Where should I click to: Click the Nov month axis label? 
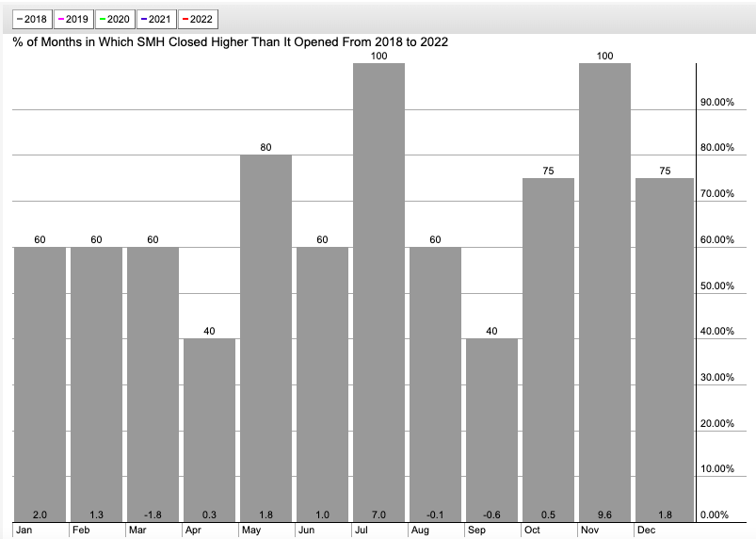pos(589,530)
